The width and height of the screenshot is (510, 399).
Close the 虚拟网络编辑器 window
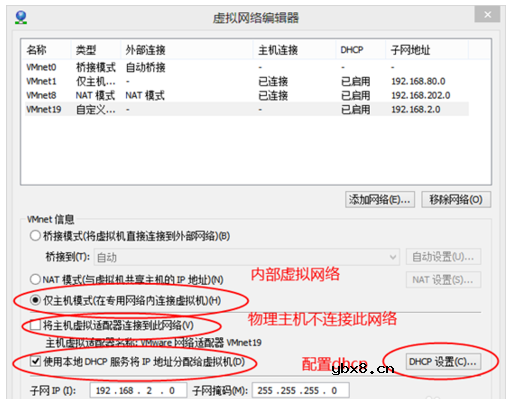point(487,15)
